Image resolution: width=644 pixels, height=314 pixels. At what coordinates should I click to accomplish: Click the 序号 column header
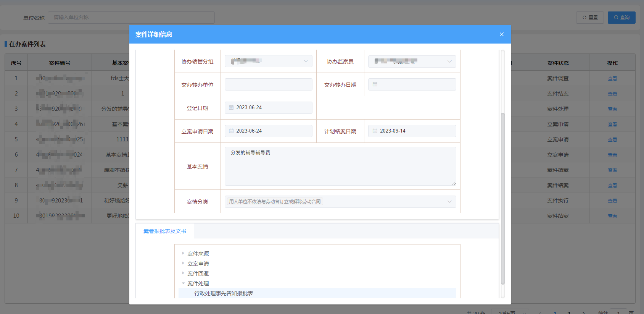click(16, 63)
